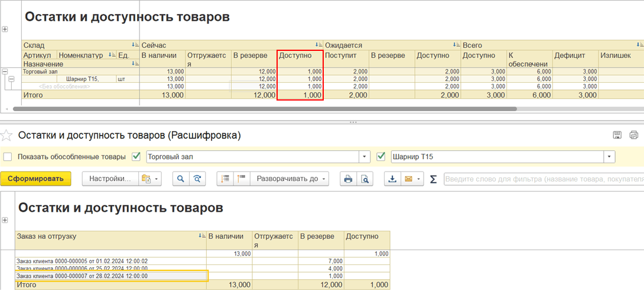
Task: Click the magnifier find icon
Action: pos(181,179)
